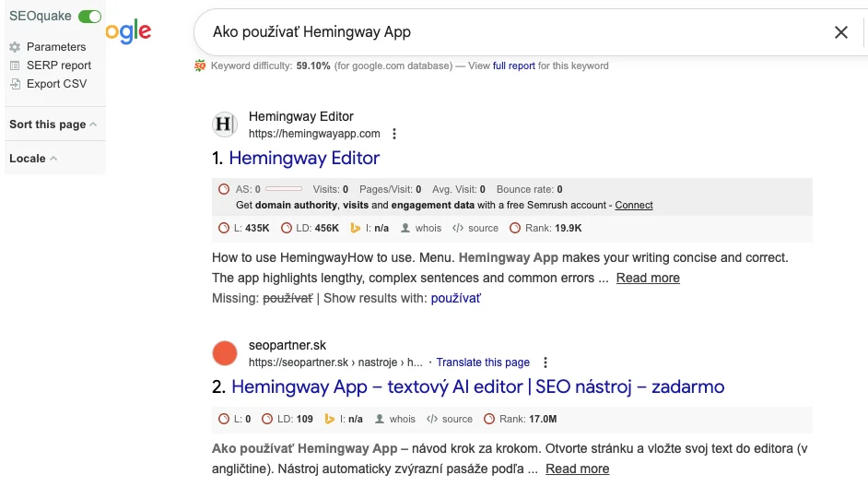Open full report for keyword difficulty
The image size is (868, 487).
coord(513,65)
